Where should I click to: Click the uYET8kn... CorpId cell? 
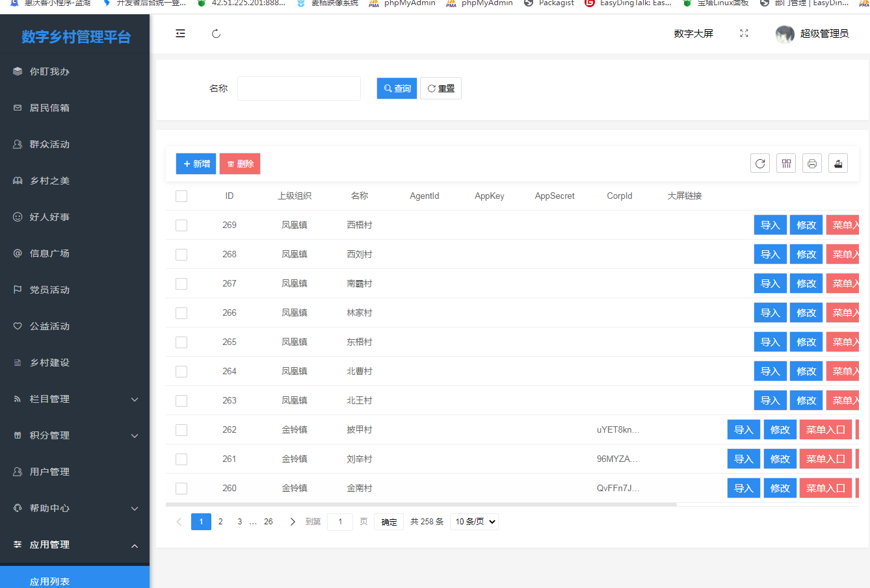tap(618, 429)
